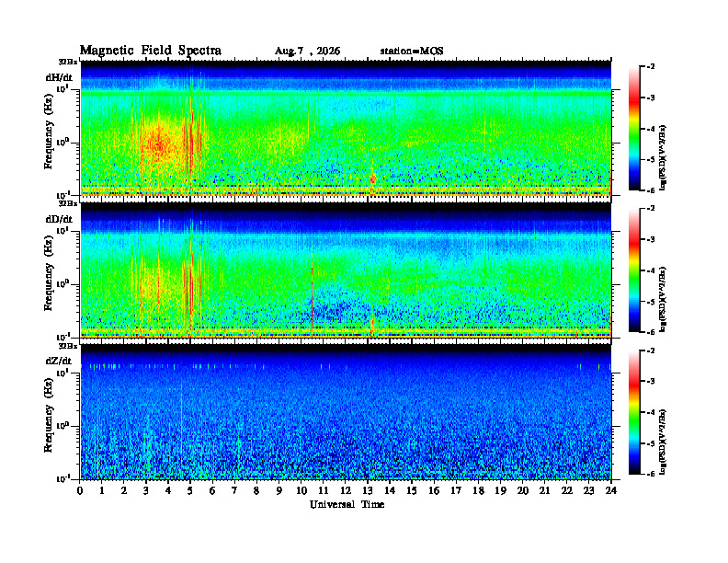
Task: Click hour '14' on the time axis
Action: (390, 490)
